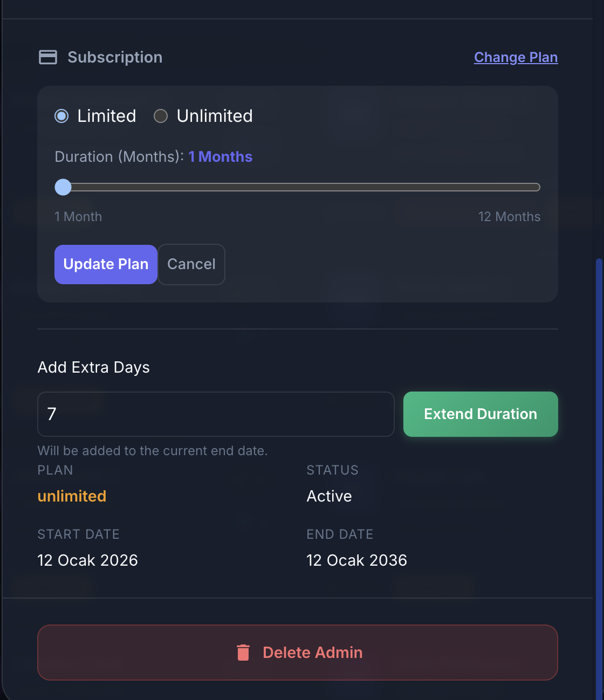The height and width of the screenshot is (700, 604).
Task: Click the unlimited plan value text
Action: (x=72, y=496)
